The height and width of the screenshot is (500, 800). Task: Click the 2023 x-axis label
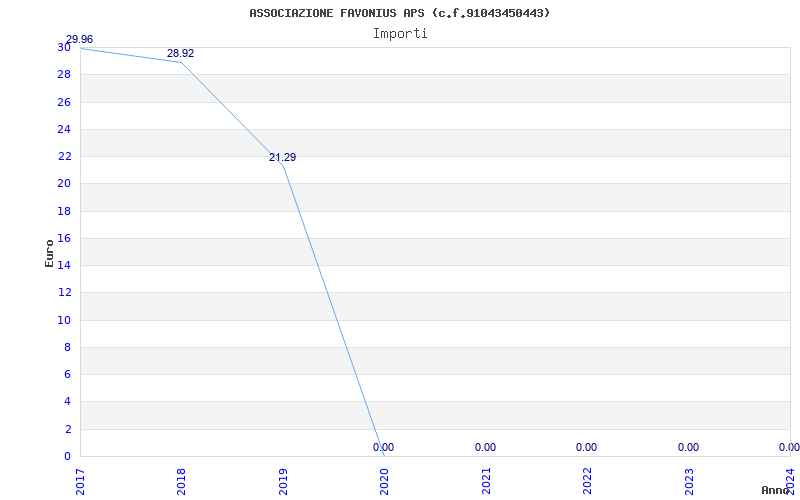coord(689,482)
